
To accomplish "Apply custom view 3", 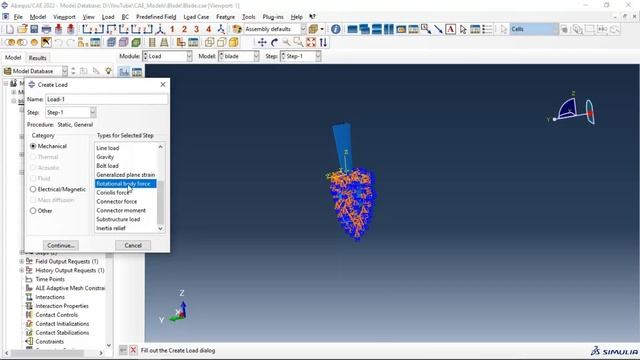I will click(196, 29).
